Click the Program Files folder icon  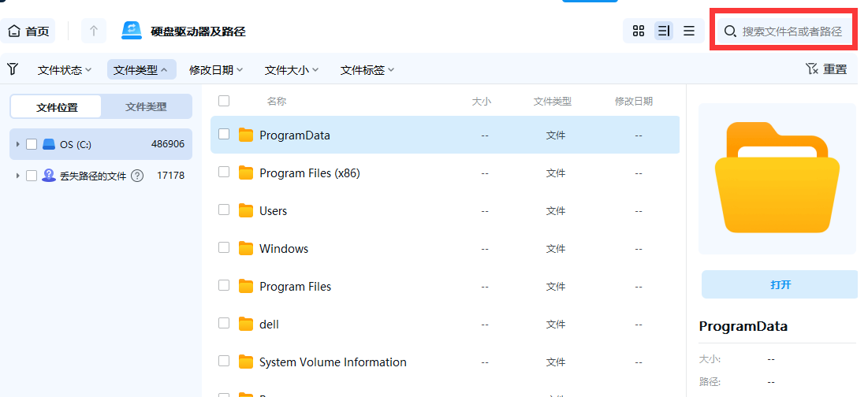point(246,287)
